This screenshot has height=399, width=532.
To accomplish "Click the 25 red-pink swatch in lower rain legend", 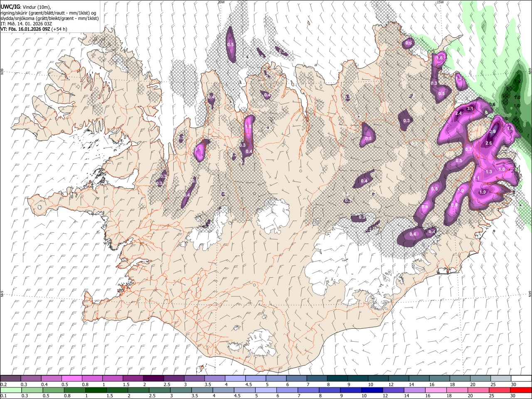I will (500, 390).
